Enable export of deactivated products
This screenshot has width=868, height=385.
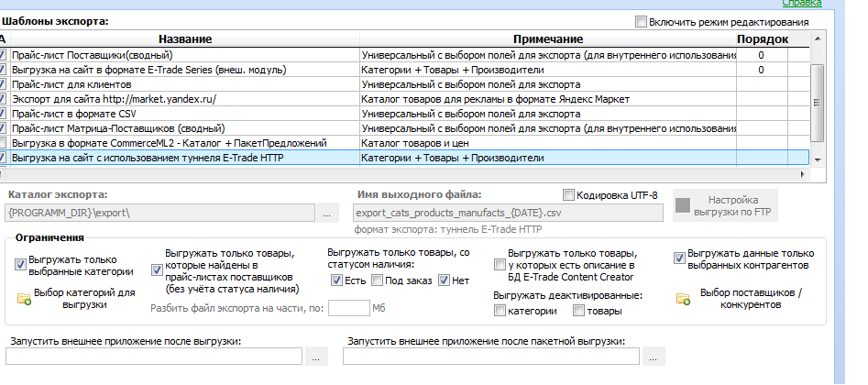(578, 311)
